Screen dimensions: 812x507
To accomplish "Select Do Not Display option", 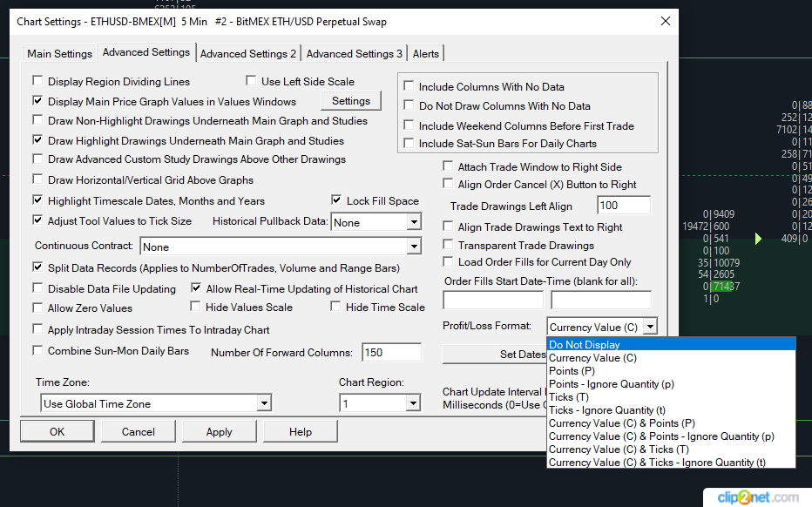I will 671,344.
